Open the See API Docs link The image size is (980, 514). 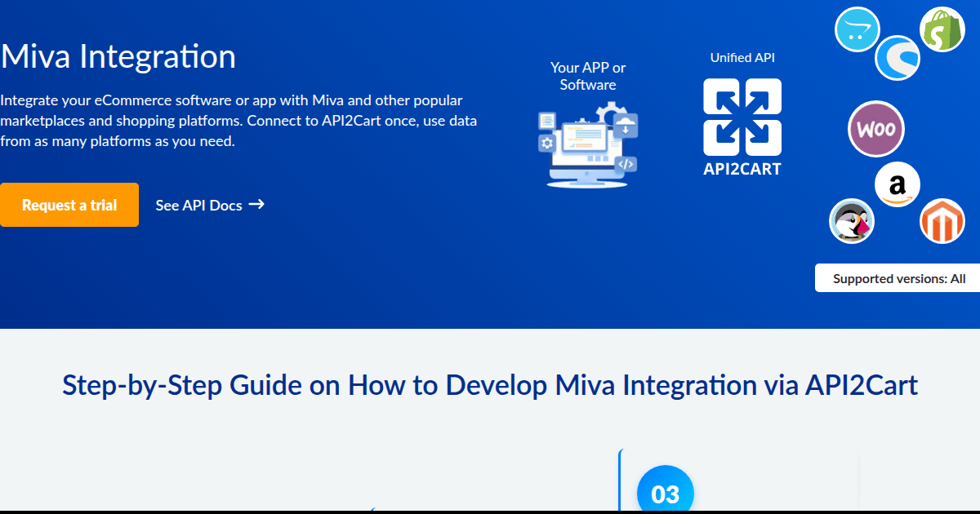(210, 206)
